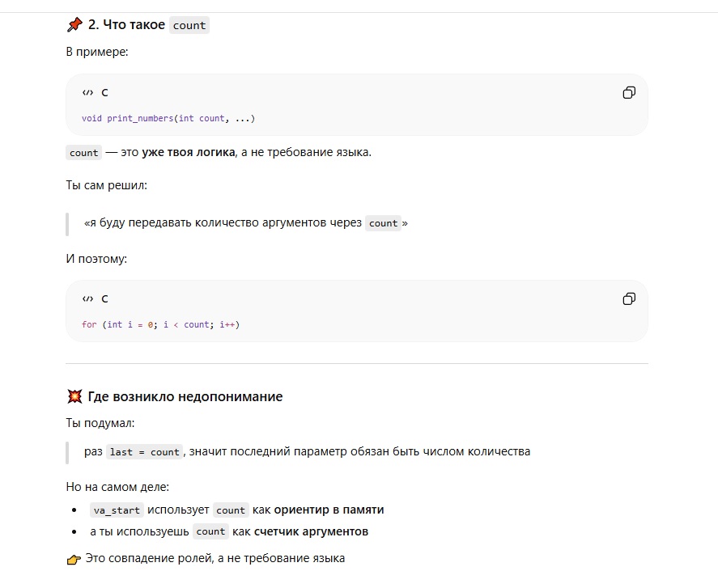Click the 'count' tag in the quote block
The image size is (718, 588).
click(383, 223)
